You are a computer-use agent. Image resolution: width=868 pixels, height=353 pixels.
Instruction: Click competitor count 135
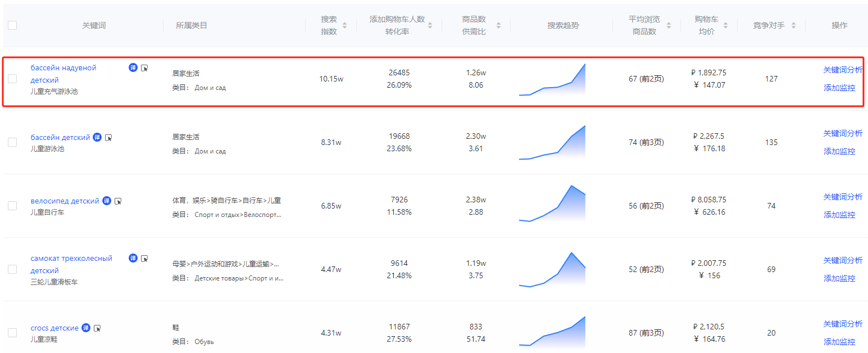tap(771, 142)
